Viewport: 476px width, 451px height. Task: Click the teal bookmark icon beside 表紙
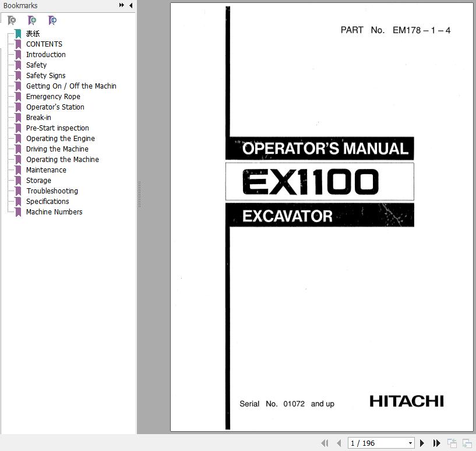coord(18,34)
